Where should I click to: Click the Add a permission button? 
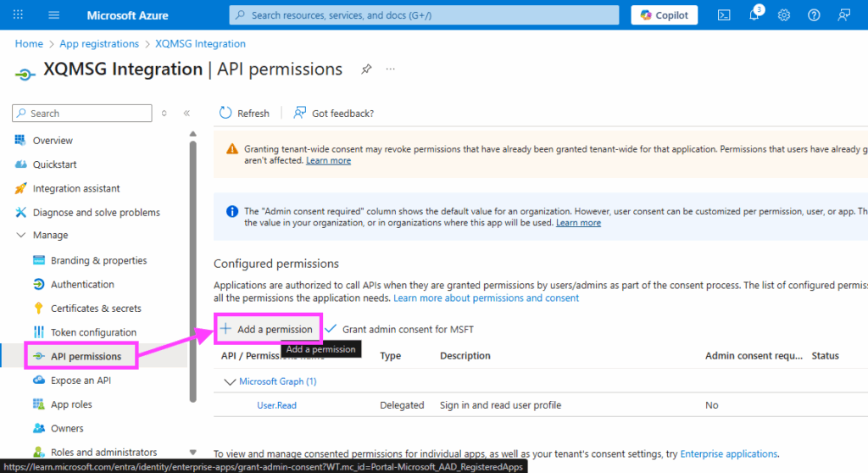click(x=267, y=329)
